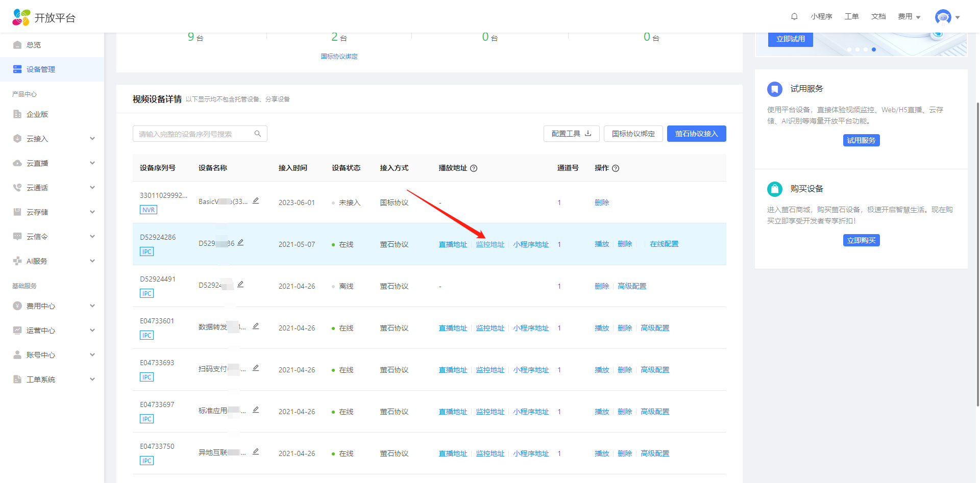Image resolution: width=980 pixels, height=483 pixels.
Task: Click the 立即购买 button
Action: [861, 240]
